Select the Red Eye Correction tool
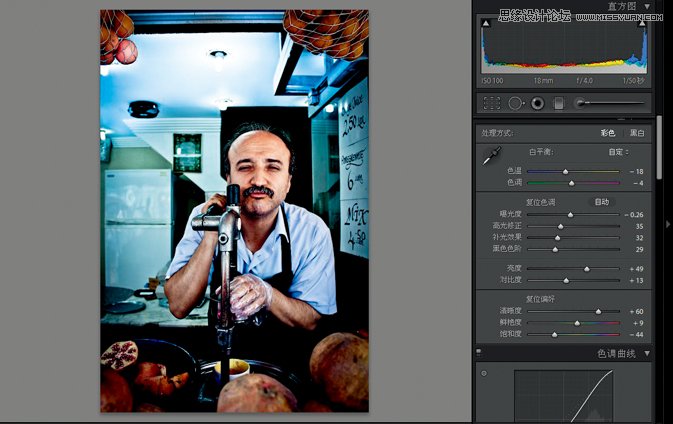This screenshot has width=673, height=424. coord(537,103)
